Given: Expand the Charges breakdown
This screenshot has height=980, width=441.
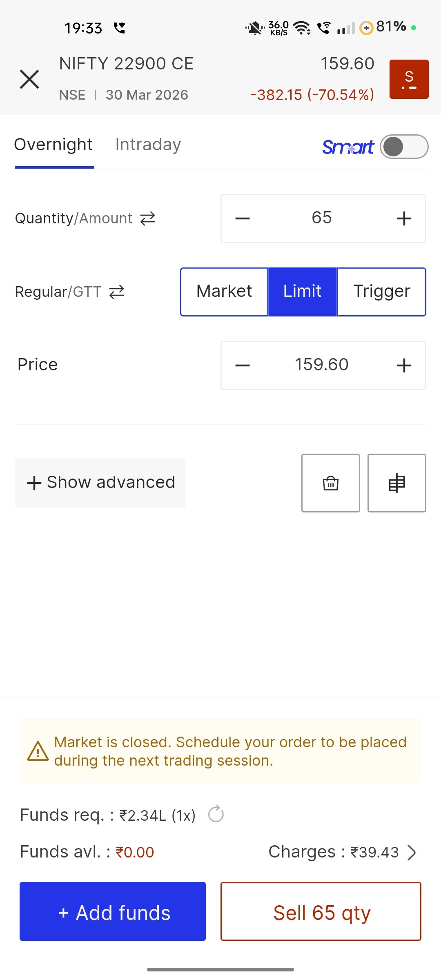Looking at the screenshot, I should (x=412, y=852).
